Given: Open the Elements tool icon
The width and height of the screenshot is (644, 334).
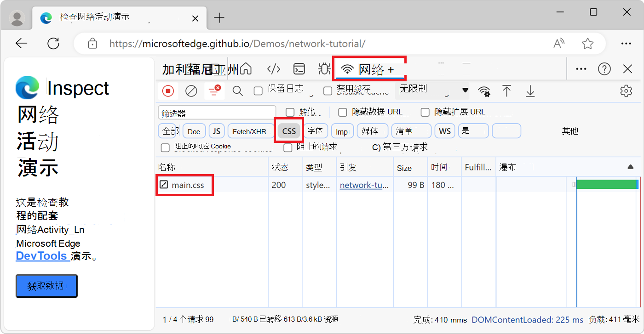Looking at the screenshot, I should click(274, 69).
